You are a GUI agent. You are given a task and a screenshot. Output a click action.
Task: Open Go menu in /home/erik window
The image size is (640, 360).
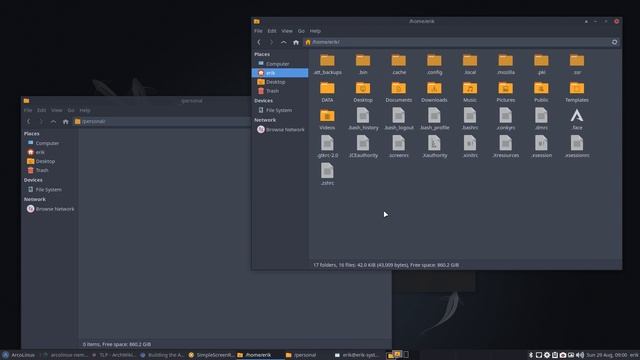click(301, 31)
